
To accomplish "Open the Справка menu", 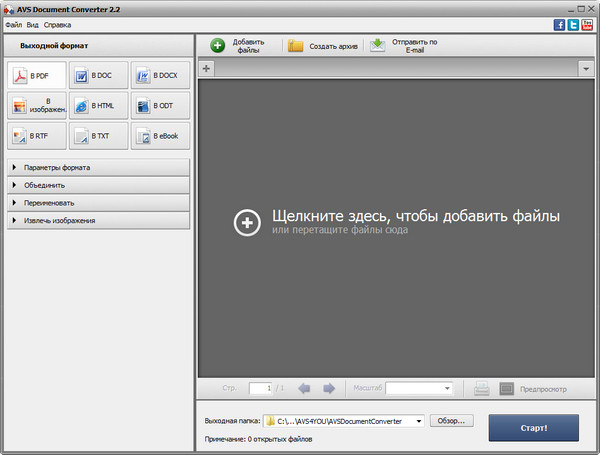I will click(57, 24).
